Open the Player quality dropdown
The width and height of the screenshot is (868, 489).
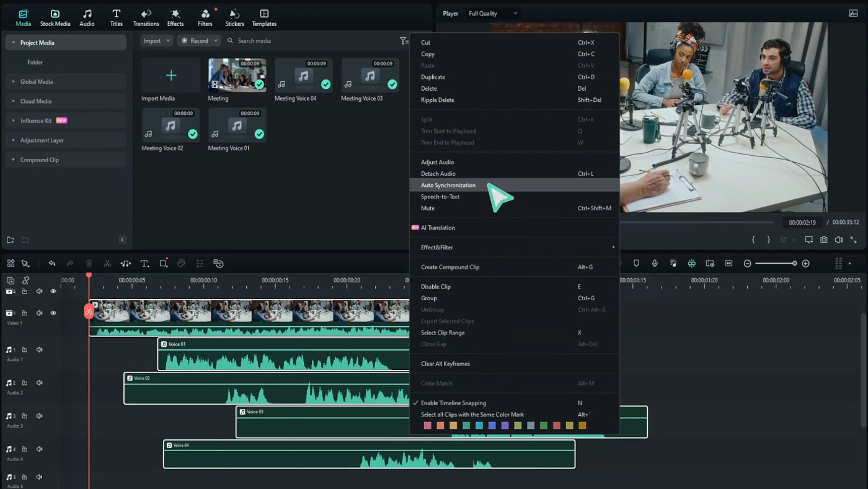(x=492, y=13)
